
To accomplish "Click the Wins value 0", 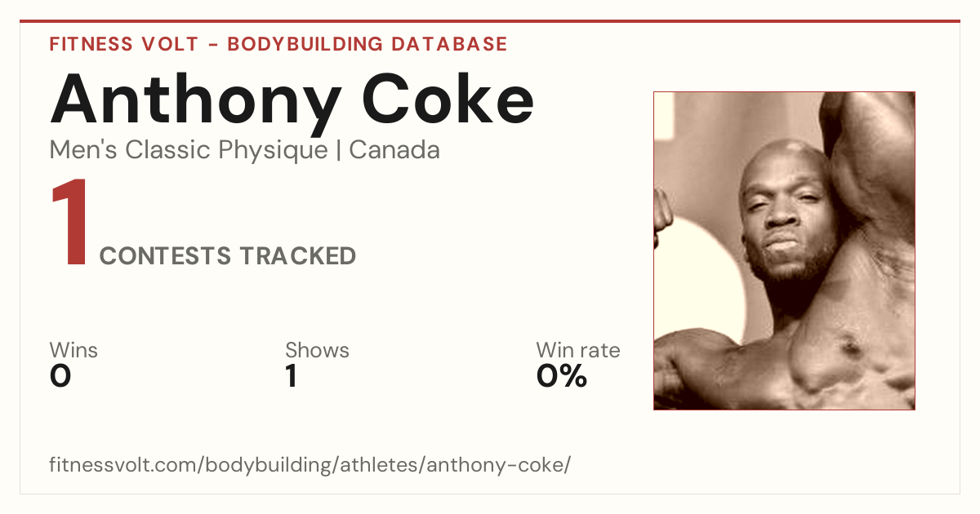I will coord(60,375).
